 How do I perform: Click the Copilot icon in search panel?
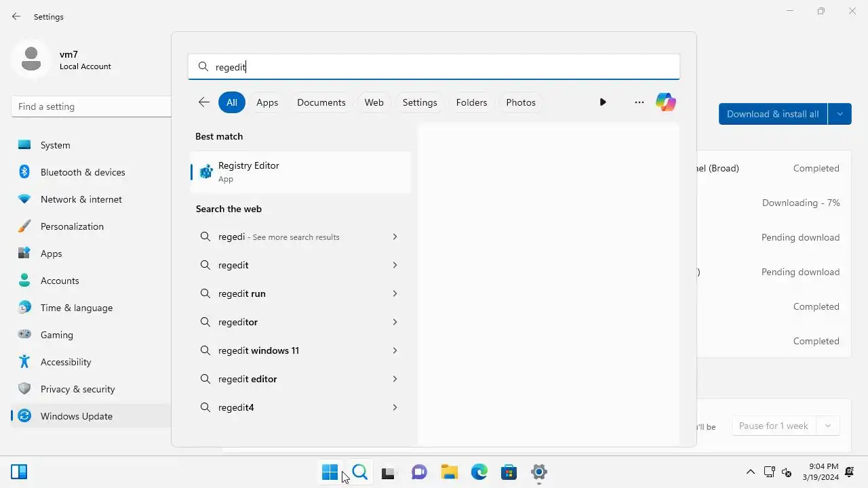(665, 102)
